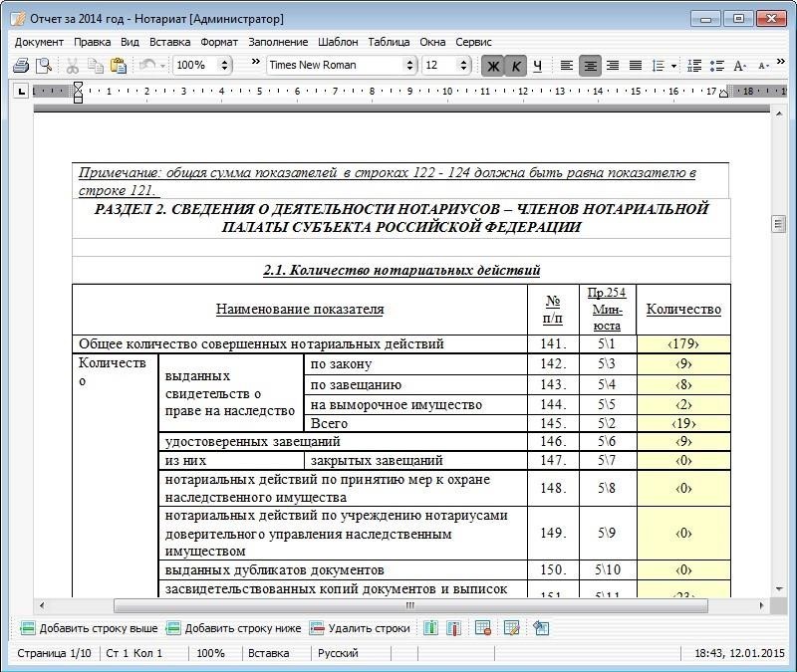This screenshot has width=797, height=672.
Task: Click the Cut scissors icon
Action: pyautogui.click(x=72, y=66)
